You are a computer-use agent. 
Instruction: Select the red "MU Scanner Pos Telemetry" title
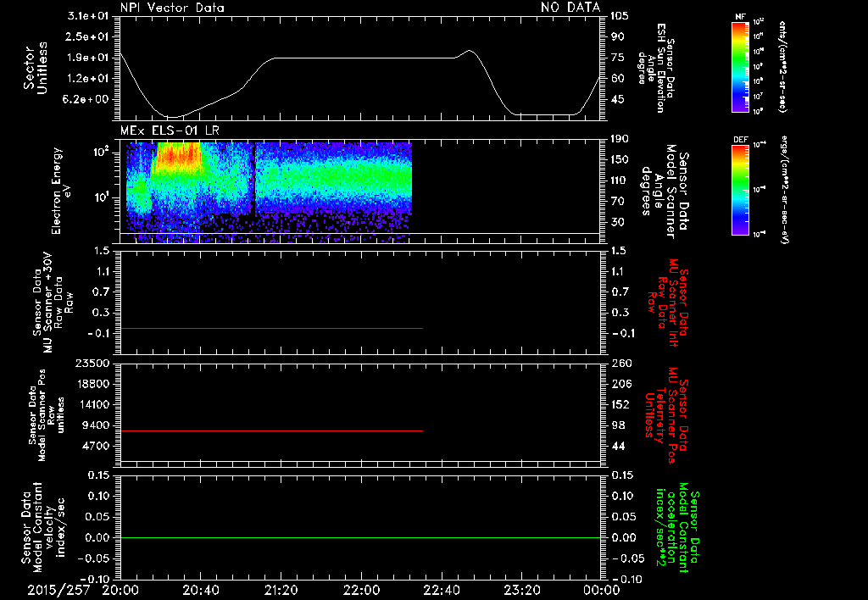pyautogui.click(x=667, y=416)
